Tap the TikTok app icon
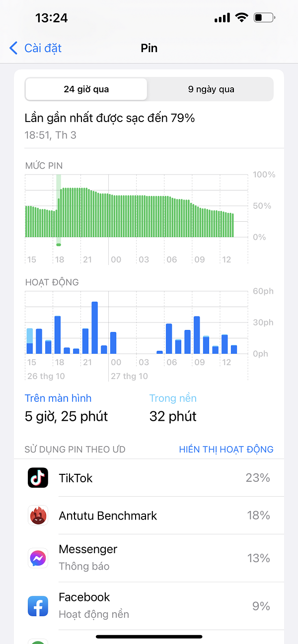Image resolution: width=298 pixels, height=644 pixels. click(x=38, y=478)
